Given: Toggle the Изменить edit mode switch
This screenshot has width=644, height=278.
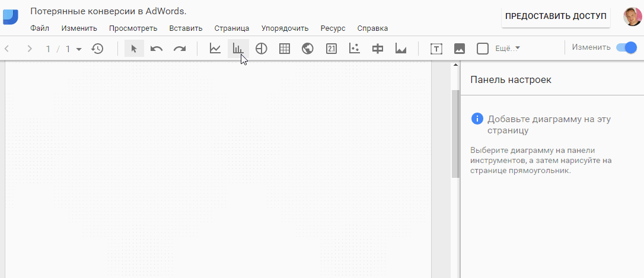Looking at the screenshot, I should click(626, 47).
